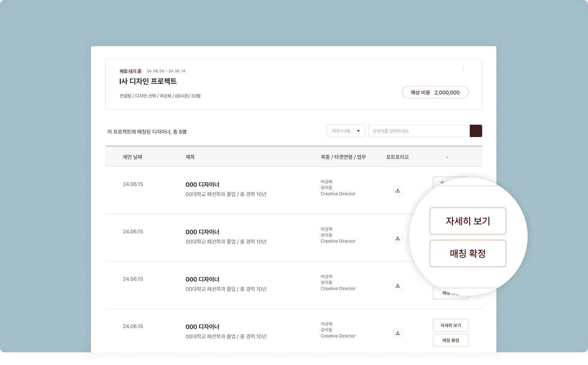Download the first row designer's portfolio

(398, 190)
